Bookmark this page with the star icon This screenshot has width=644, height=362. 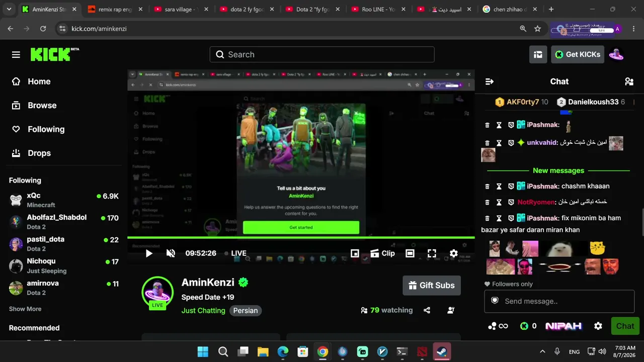537,29
